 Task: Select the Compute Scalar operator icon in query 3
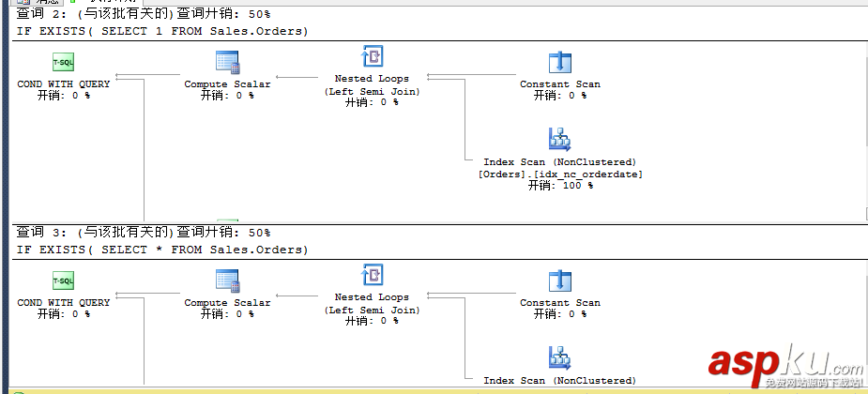pos(227,281)
